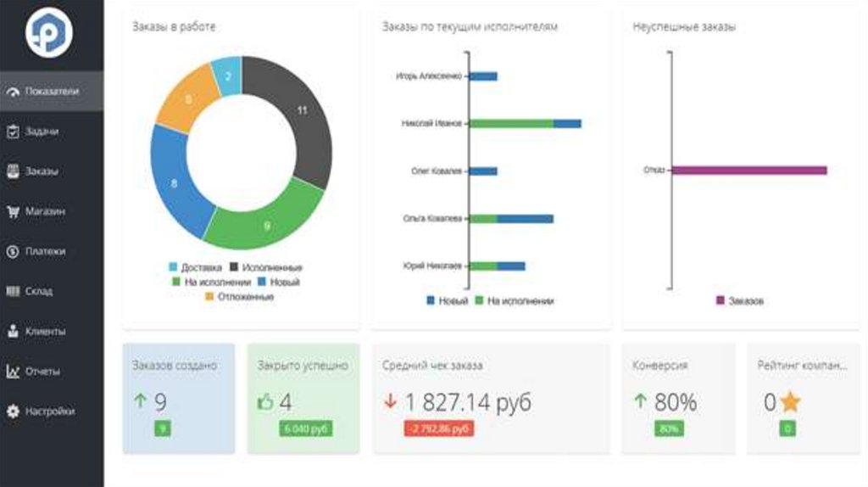
Task: Toggle Заказов purple legend swatch
Action: (x=721, y=300)
